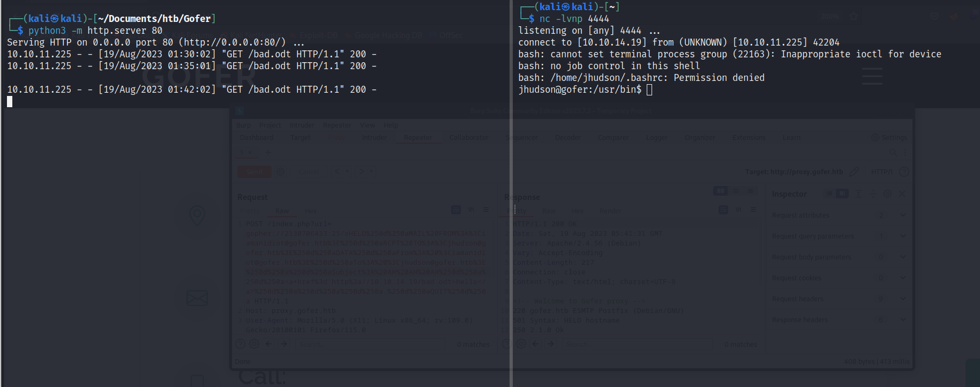Click the Cancel button in Repeater

(x=308, y=172)
